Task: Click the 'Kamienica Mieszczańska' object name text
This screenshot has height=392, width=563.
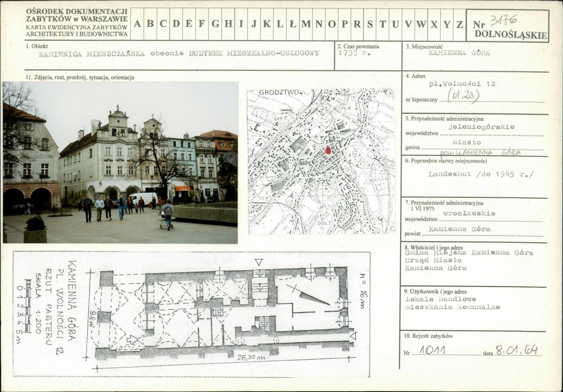Action: [92, 53]
